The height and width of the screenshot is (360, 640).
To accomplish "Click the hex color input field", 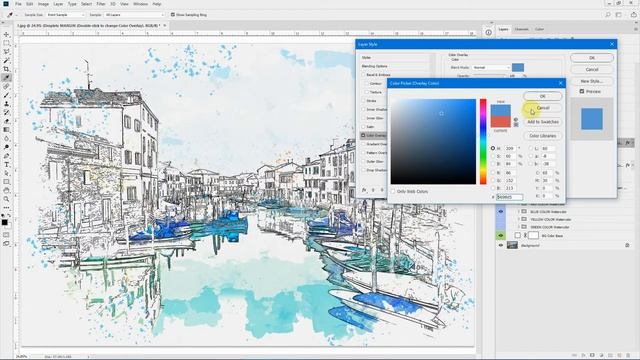I will (x=509, y=197).
